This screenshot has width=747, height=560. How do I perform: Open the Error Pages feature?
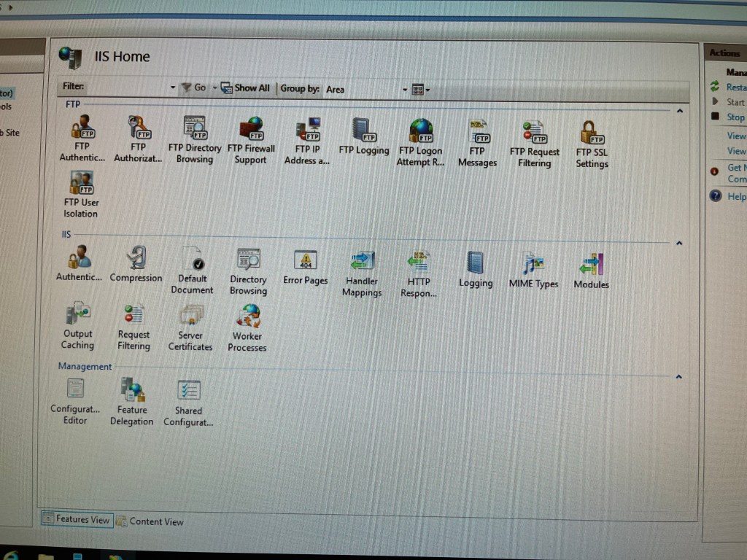(305, 261)
